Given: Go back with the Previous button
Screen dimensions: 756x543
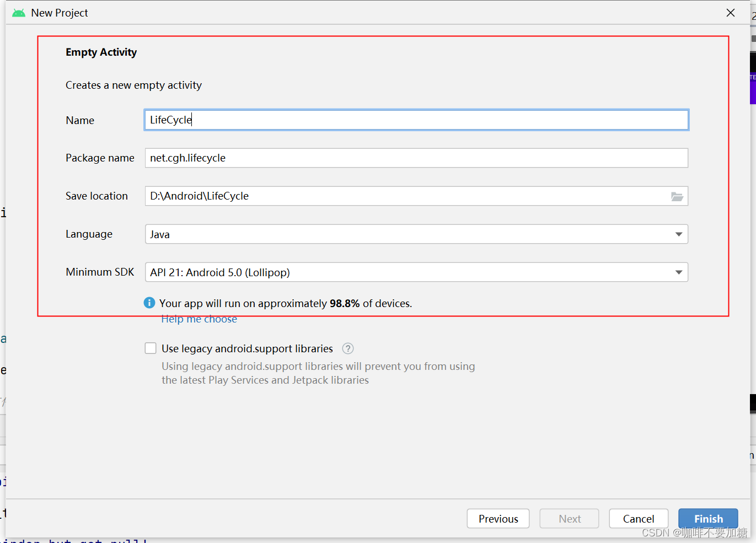Looking at the screenshot, I should coord(498,519).
